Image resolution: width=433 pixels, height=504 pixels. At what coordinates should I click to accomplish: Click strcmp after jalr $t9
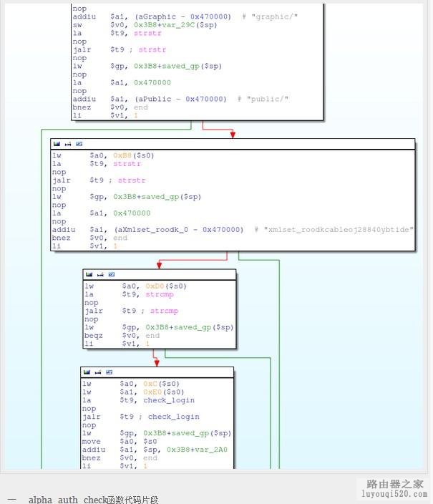pos(164,311)
